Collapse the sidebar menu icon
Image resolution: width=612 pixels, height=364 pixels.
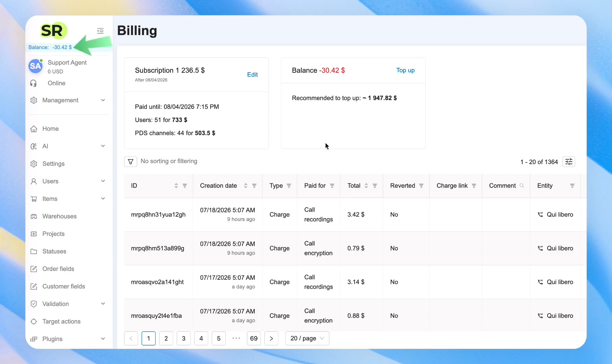[x=100, y=31]
